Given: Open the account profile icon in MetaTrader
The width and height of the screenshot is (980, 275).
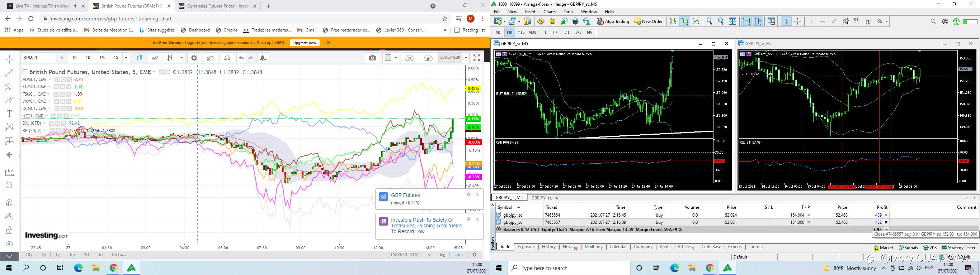Looking at the screenshot, I should (945, 21).
